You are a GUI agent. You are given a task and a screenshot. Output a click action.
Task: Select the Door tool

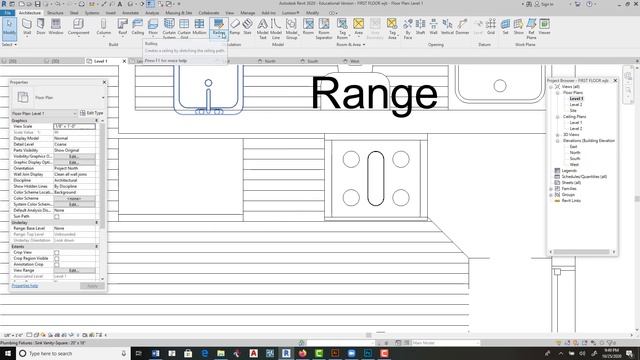click(41, 27)
